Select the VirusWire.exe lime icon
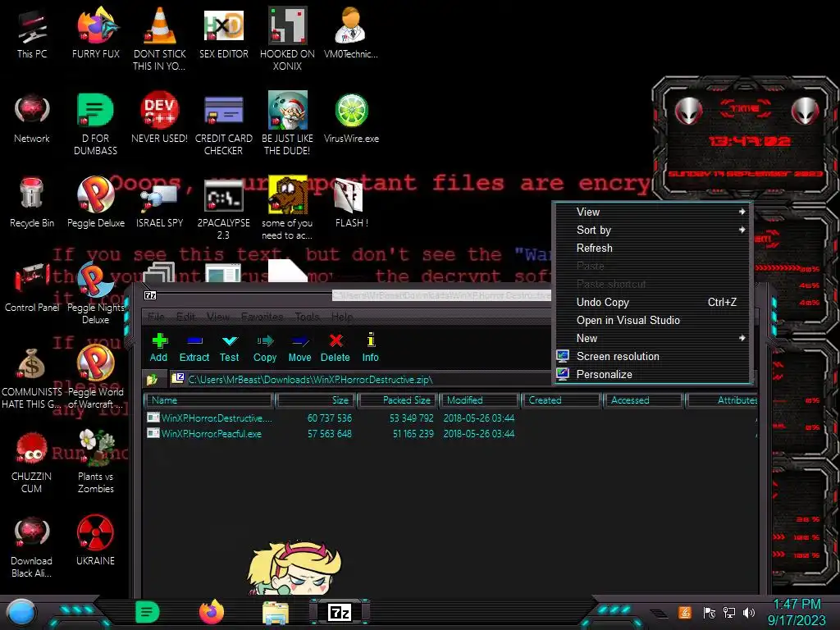 pos(351,118)
